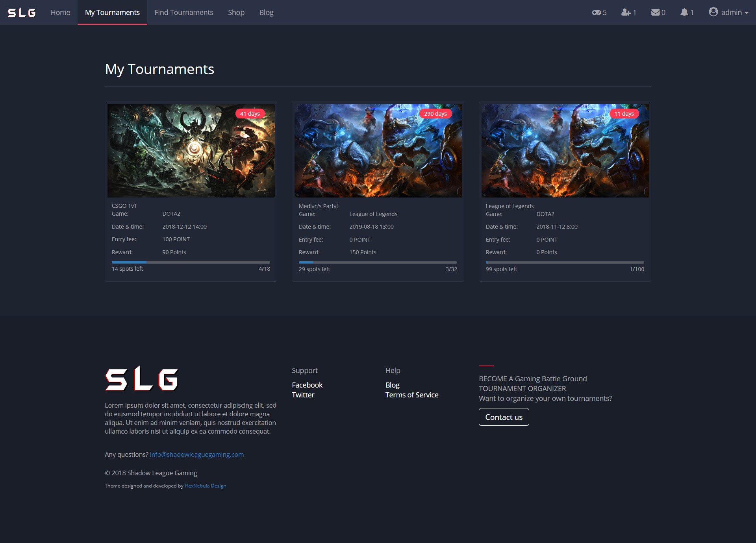The height and width of the screenshot is (543, 756).
Task: Click the CSGO 1v1 progress bar
Action: click(x=191, y=262)
